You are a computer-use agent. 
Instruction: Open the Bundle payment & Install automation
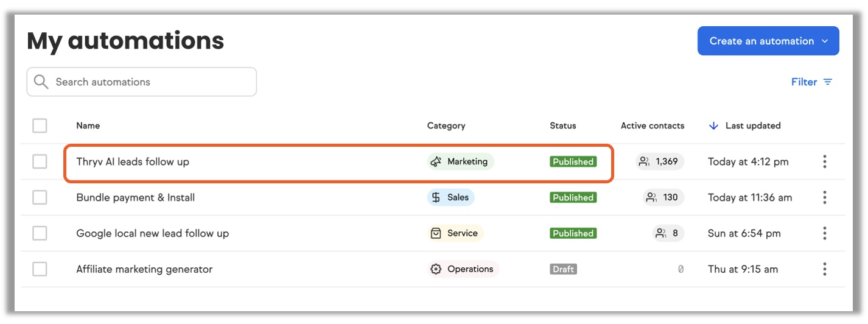click(x=135, y=197)
